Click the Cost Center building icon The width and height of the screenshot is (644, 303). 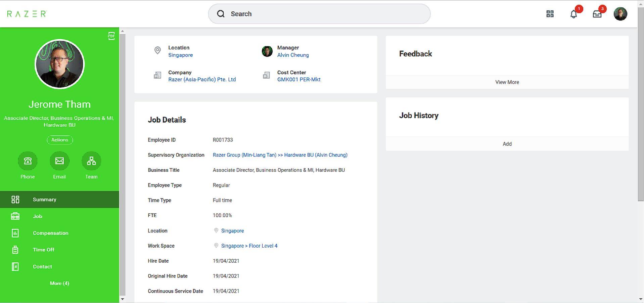click(266, 75)
